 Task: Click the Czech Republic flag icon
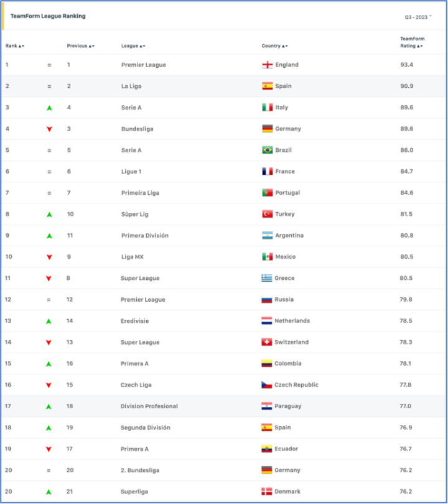pyautogui.click(x=268, y=385)
